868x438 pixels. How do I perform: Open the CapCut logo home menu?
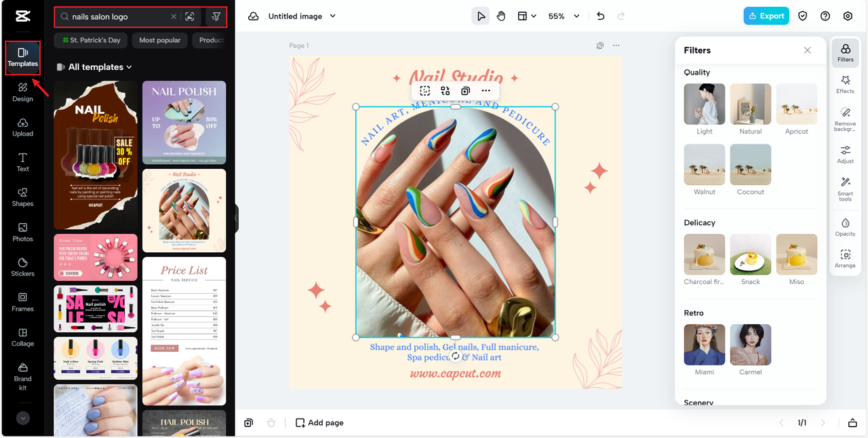click(x=22, y=16)
